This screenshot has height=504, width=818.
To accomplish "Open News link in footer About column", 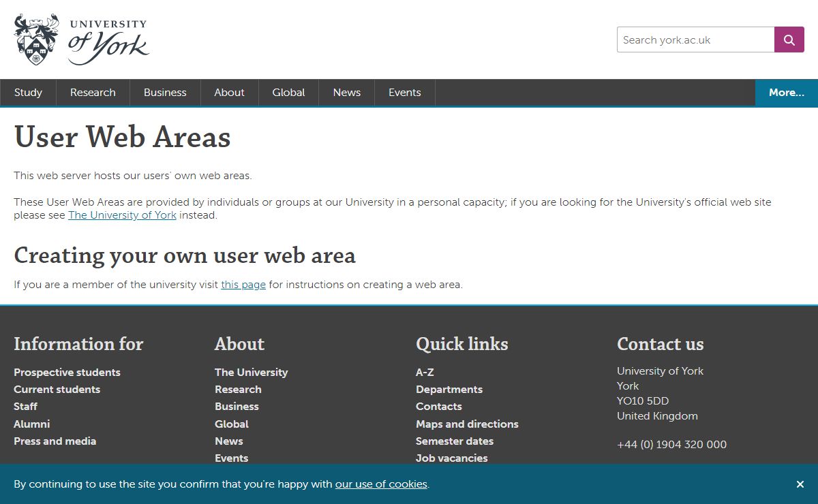I will [x=228, y=441].
